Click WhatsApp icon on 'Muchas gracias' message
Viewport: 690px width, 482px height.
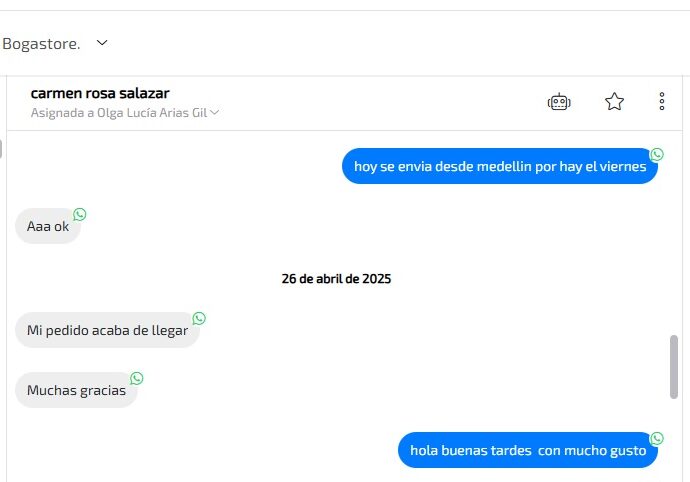point(136,378)
